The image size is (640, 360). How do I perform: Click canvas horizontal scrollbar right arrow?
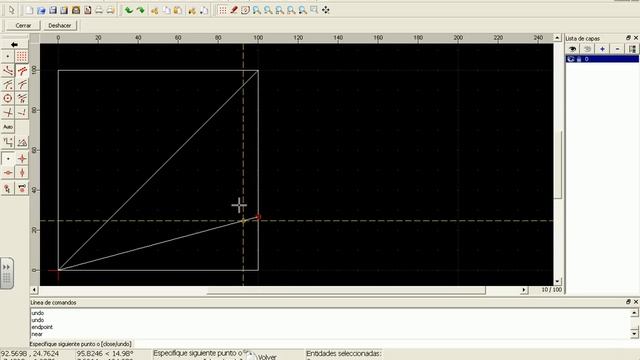point(524,290)
